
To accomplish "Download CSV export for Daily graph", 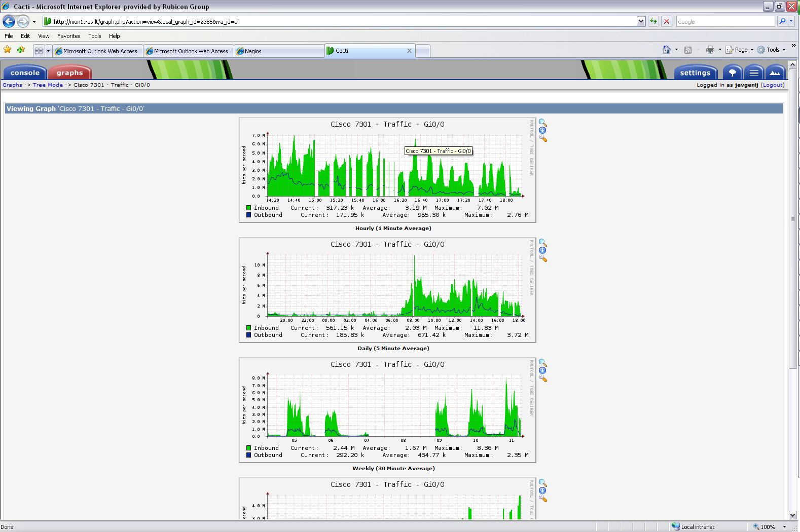I will tap(542, 250).
